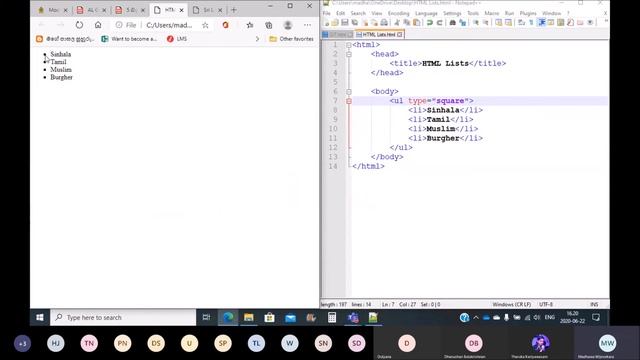Click Open file icon in Notepad++ toolbar
640x360 pixels.
335,23
